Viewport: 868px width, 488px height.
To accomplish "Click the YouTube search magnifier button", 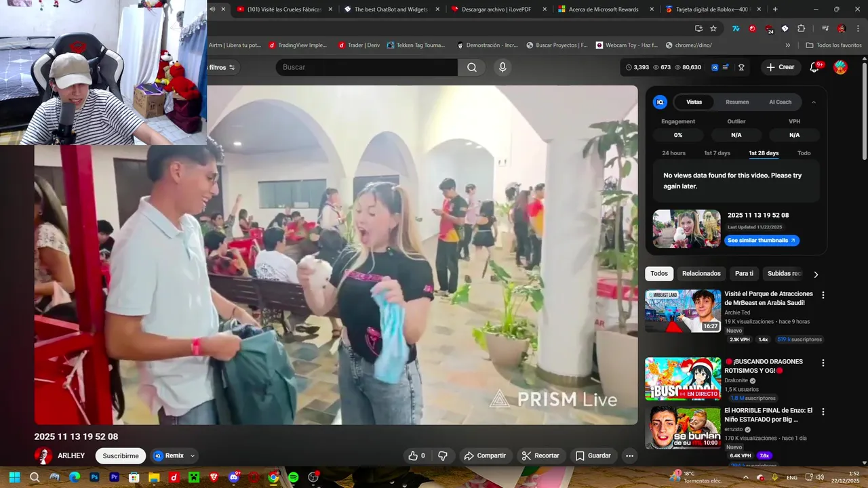I will 472,67.
